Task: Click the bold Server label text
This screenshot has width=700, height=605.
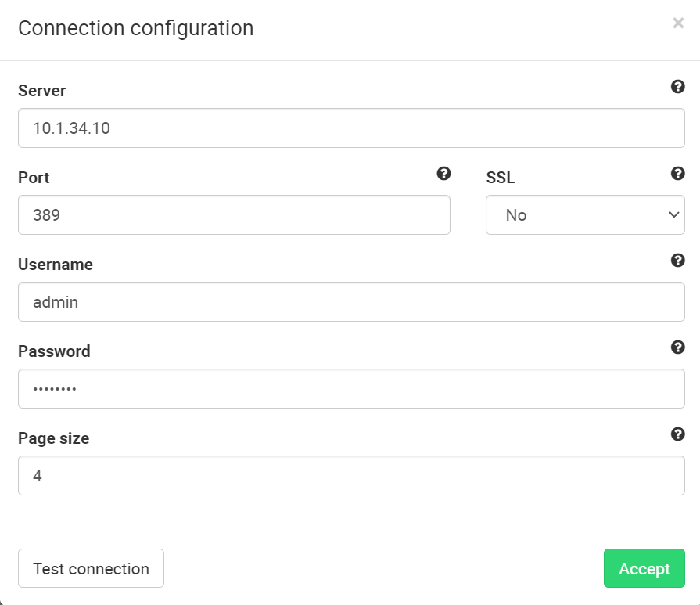Action: point(42,91)
